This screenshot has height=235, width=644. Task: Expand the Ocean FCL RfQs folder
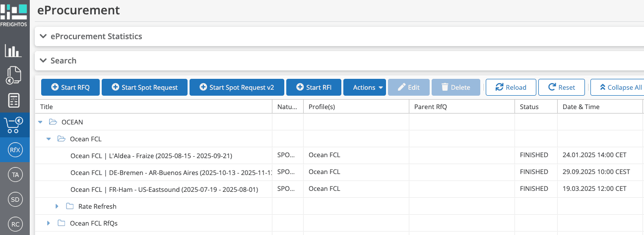49,223
